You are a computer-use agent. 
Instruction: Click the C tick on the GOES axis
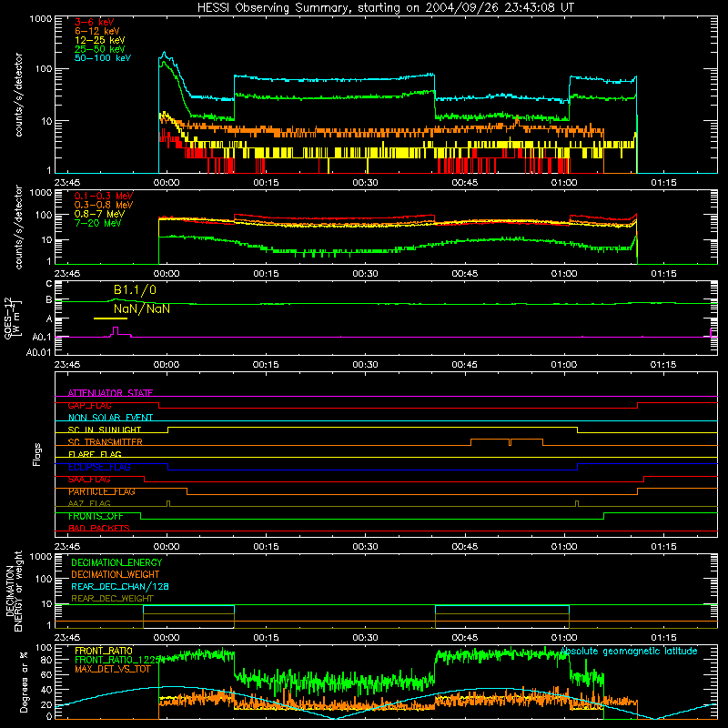(49, 283)
